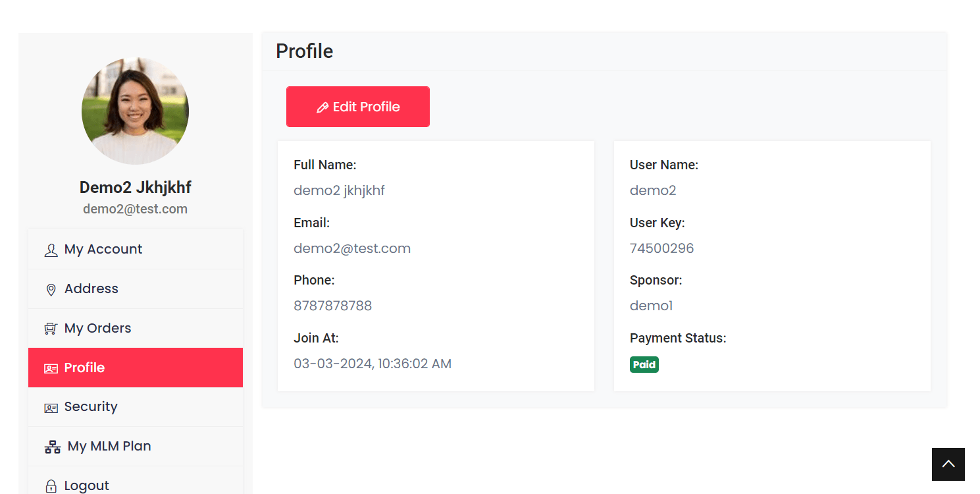Click the user profile photo

tap(135, 111)
